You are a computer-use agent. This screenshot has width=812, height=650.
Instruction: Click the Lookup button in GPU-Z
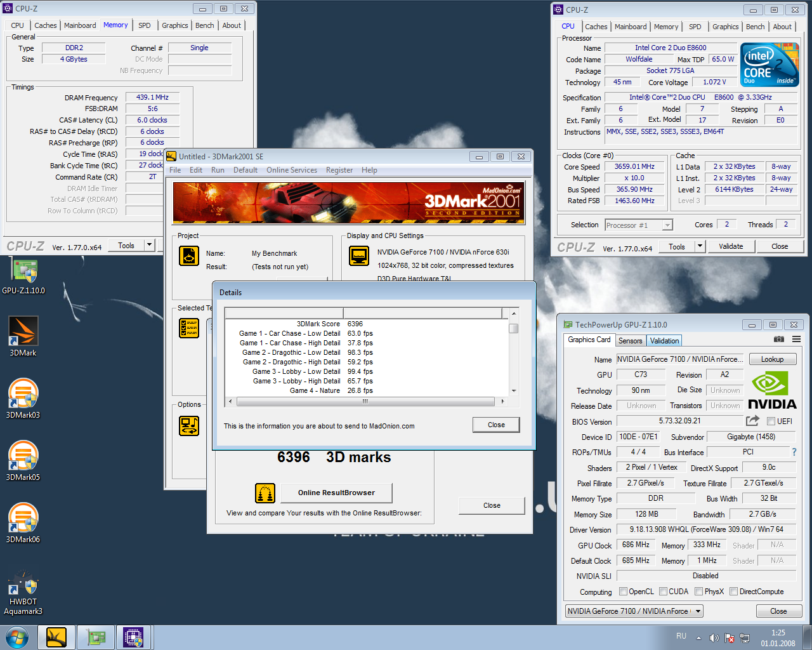pos(772,359)
